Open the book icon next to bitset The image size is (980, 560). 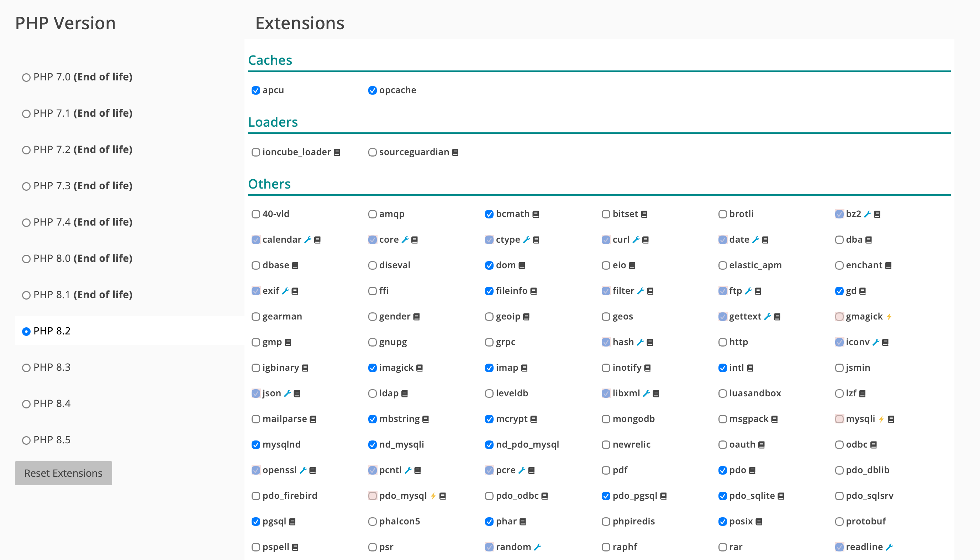644,215
